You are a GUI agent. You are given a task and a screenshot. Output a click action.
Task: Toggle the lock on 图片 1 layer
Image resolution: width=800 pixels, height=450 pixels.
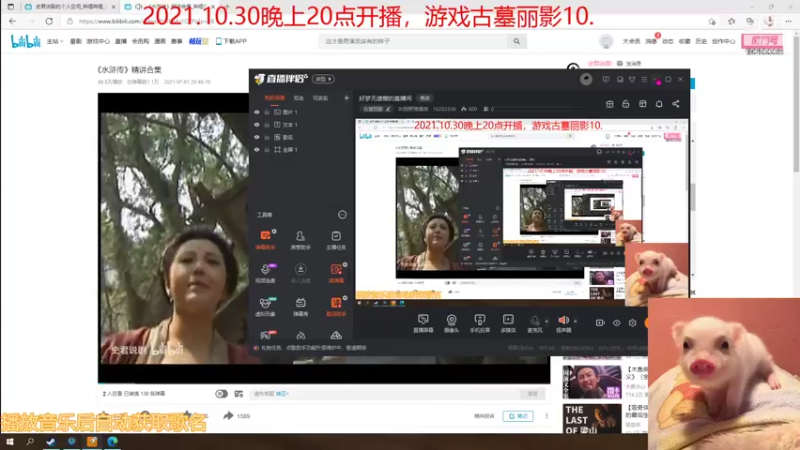tap(267, 112)
